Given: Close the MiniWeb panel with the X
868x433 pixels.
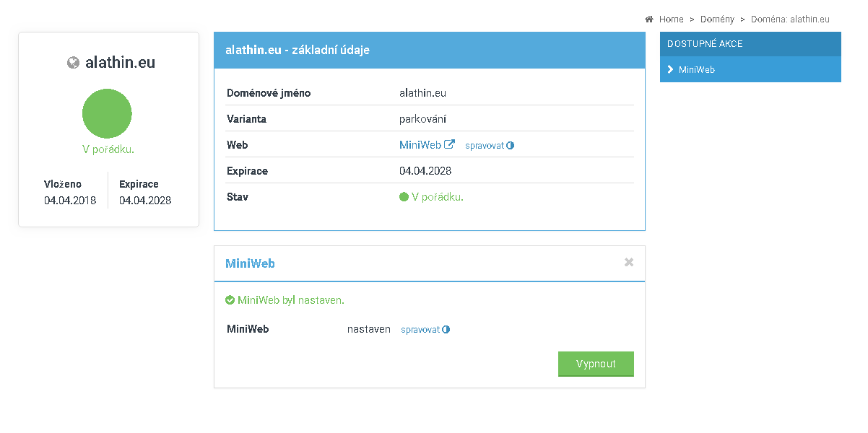Looking at the screenshot, I should 629,263.
